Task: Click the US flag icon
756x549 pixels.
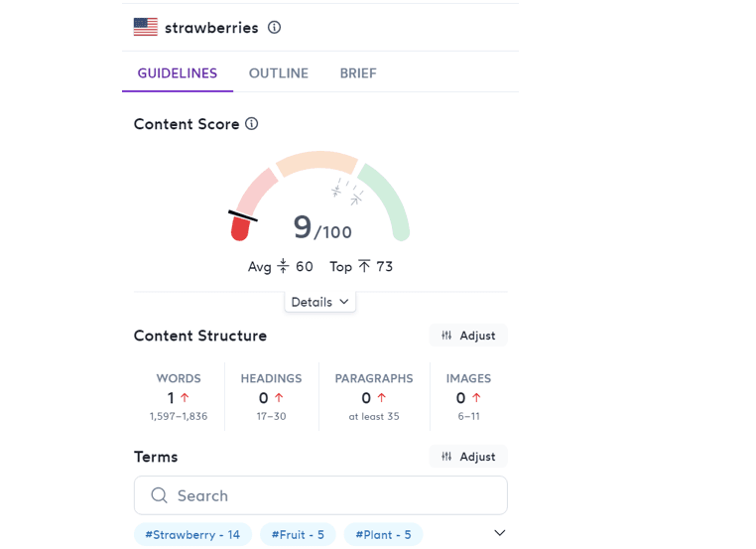Action: (146, 28)
